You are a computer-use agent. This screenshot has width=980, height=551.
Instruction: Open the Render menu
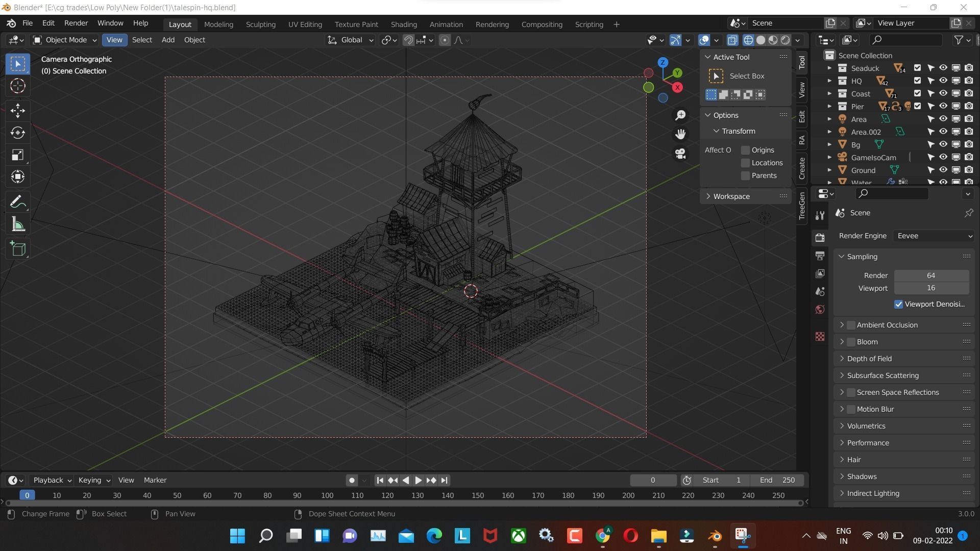76,23
